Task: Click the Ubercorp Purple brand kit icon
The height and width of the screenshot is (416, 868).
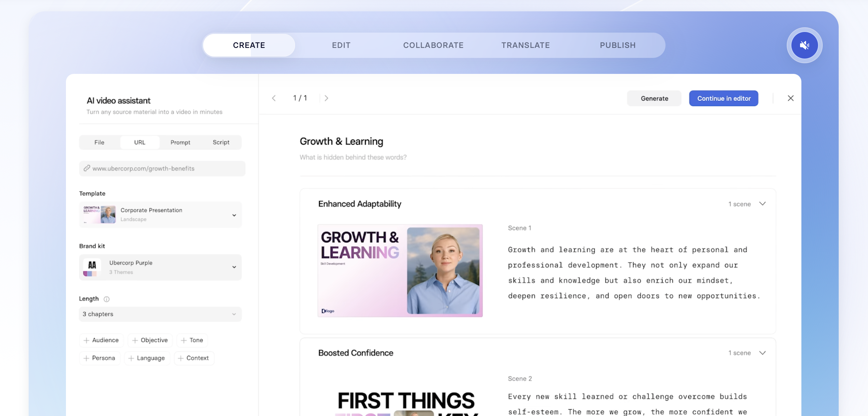Action: [x=92, y=268]
